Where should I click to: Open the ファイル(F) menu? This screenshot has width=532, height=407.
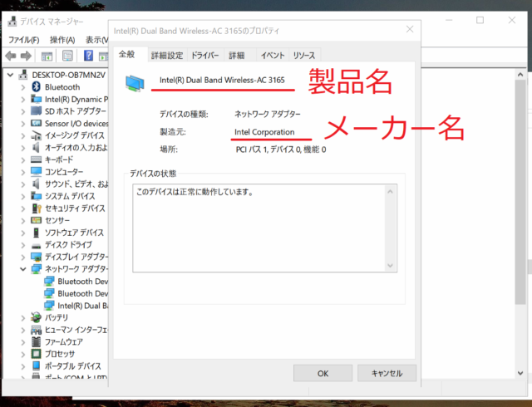click(x=24, y=40)
